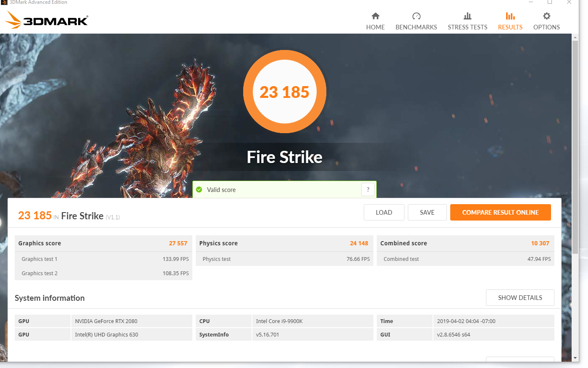Click the SystemInfo version v5.16.701
588x368 pixels.
(x=313, y=335)
